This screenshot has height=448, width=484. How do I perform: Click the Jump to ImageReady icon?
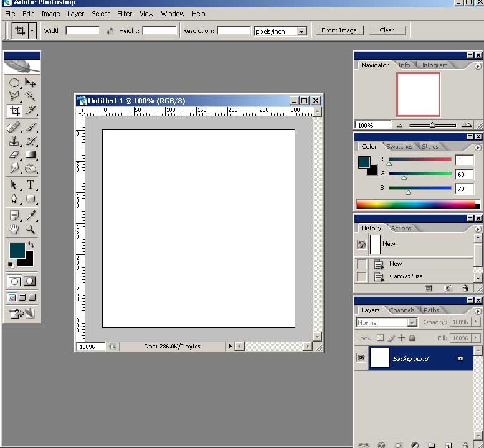[22, 313]
